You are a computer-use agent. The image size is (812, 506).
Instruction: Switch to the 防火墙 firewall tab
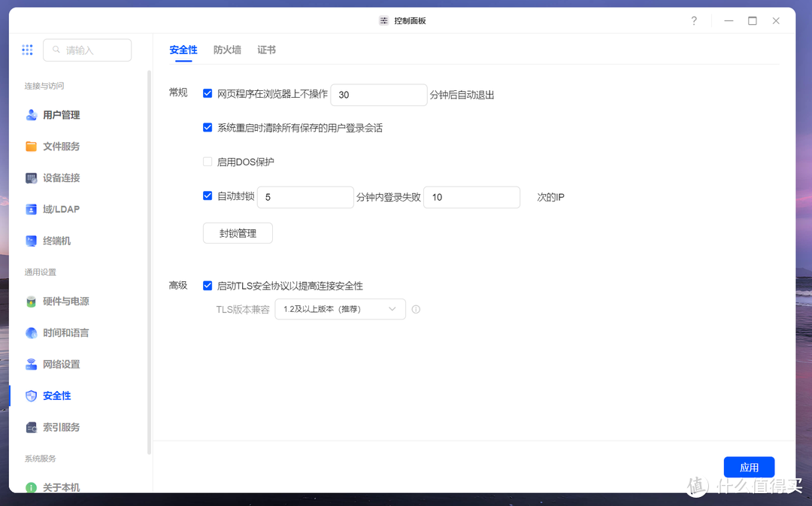point(227,50)
